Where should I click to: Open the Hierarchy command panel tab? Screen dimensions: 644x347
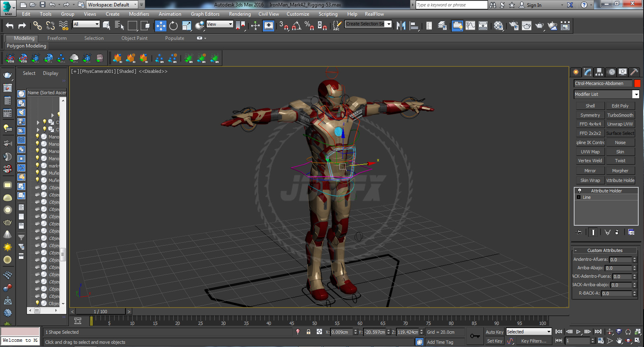coord(599,72)
